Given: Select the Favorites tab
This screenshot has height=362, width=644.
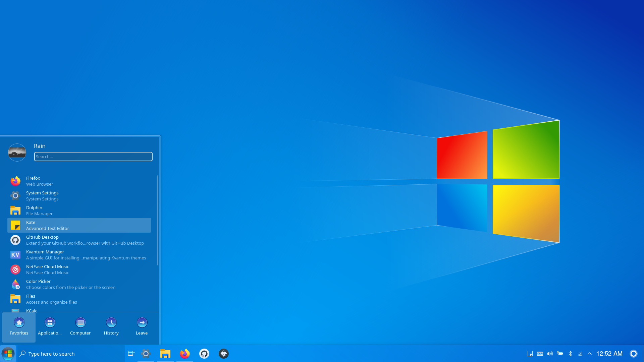Looking at the screenshot, I should (x=19, y=327).
